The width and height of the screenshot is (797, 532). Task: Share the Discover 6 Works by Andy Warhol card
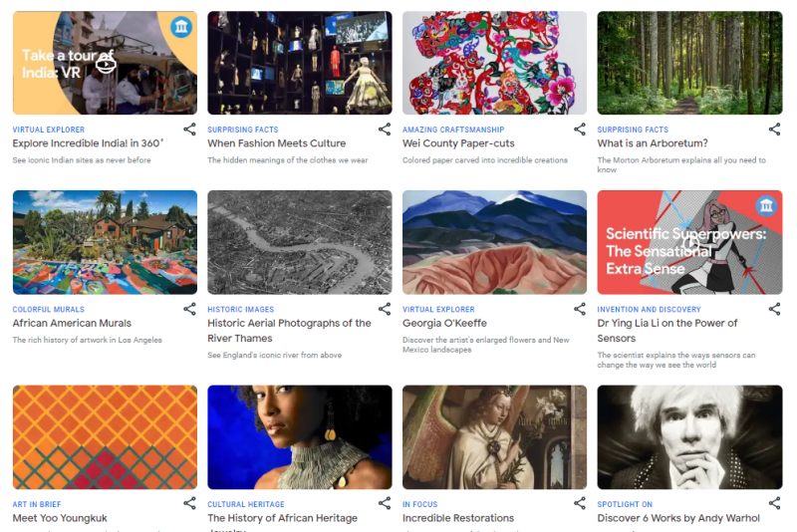(775, 503)
